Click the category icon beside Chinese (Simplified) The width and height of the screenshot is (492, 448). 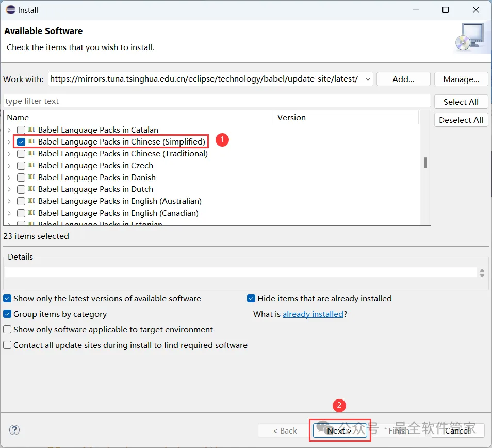click(x=31, y=141)
